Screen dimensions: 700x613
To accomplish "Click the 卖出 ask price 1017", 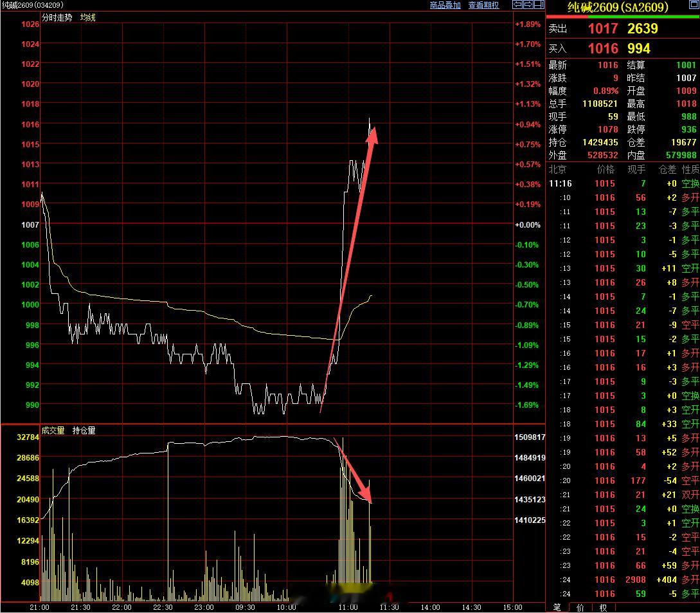I will click(x=603, y=28).
